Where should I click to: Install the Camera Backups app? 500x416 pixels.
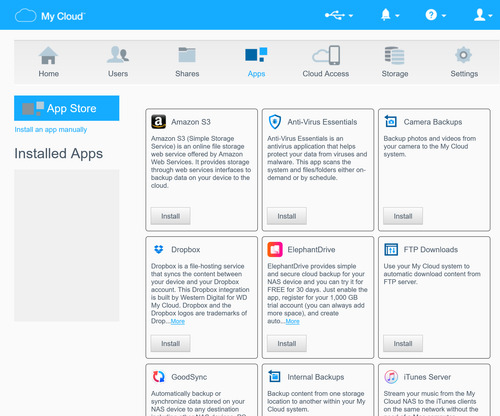403,216
